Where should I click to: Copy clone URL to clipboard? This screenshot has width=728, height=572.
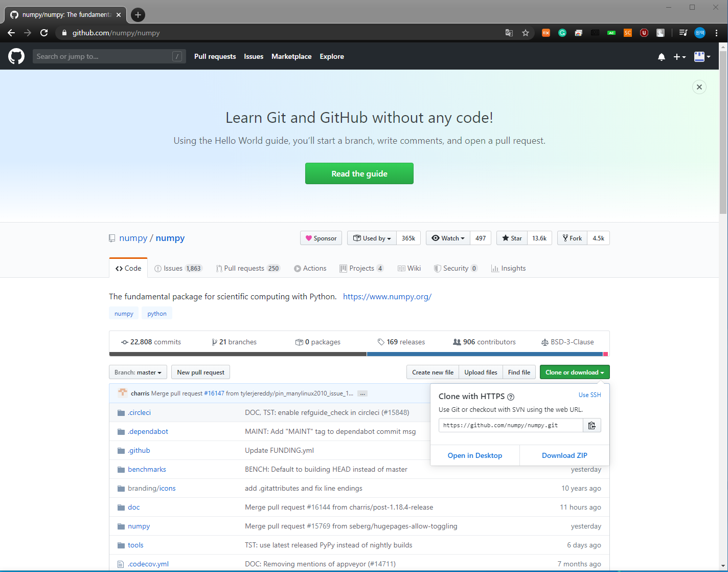pyautogui.click(x=592, y=425)
